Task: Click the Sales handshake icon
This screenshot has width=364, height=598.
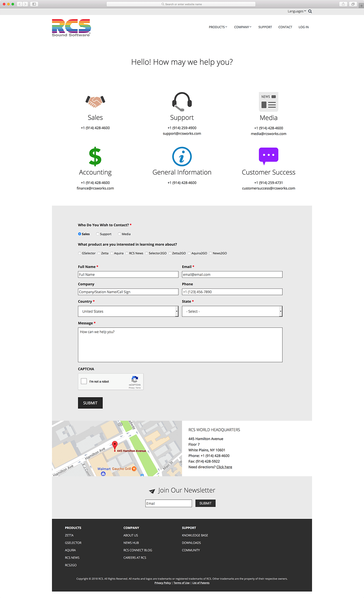Action: pos(95,101)
